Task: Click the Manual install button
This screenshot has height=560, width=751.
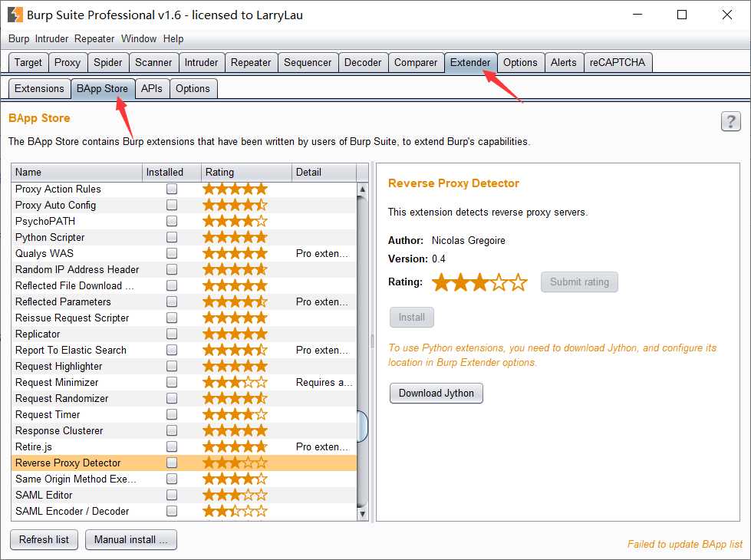Action: (x=130, y=540)
